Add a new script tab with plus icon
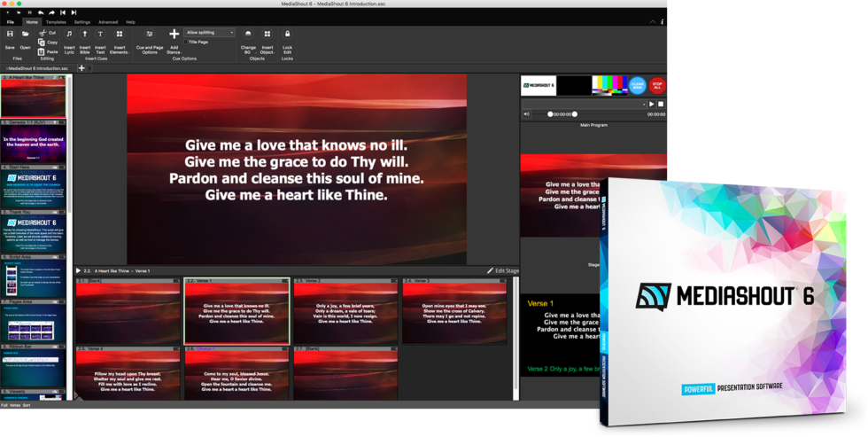The height and width of the screenshot is (437, 868). pos(81,68)
